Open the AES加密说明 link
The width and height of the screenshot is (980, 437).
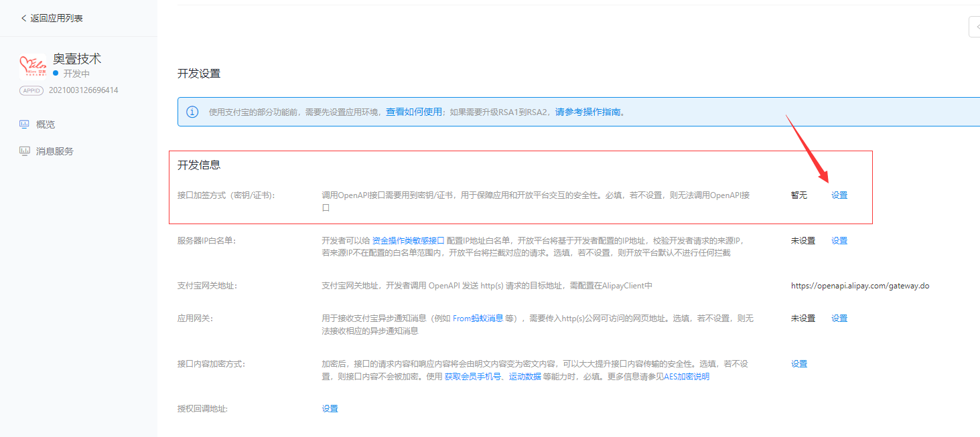[x=687, y=377]
